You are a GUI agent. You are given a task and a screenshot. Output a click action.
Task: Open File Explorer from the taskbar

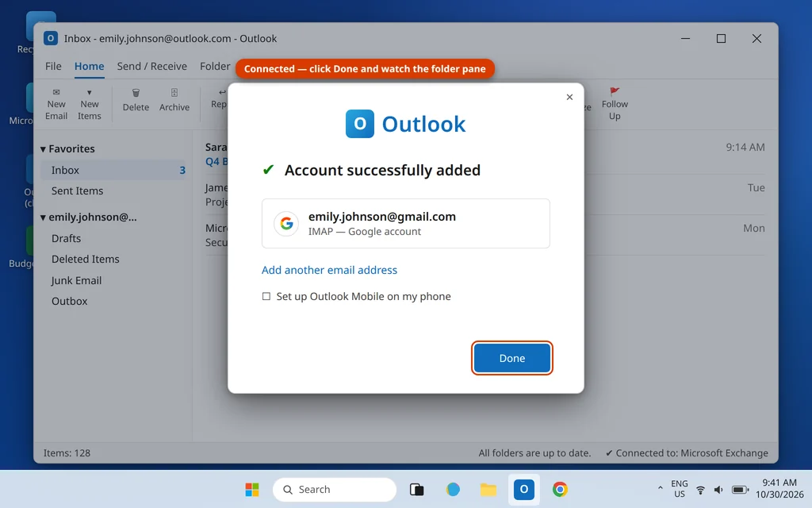(488, 489)
